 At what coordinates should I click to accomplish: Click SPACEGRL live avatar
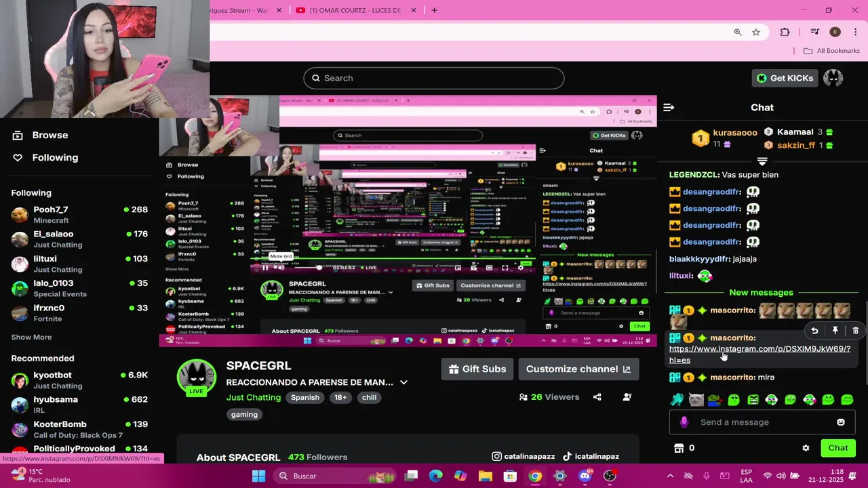click(196, 377)
